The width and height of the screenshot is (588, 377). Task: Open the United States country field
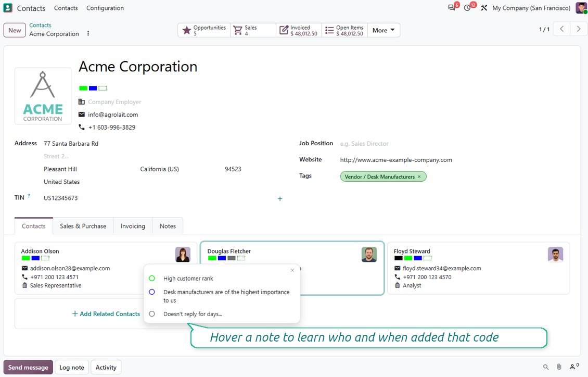point(62,182)
